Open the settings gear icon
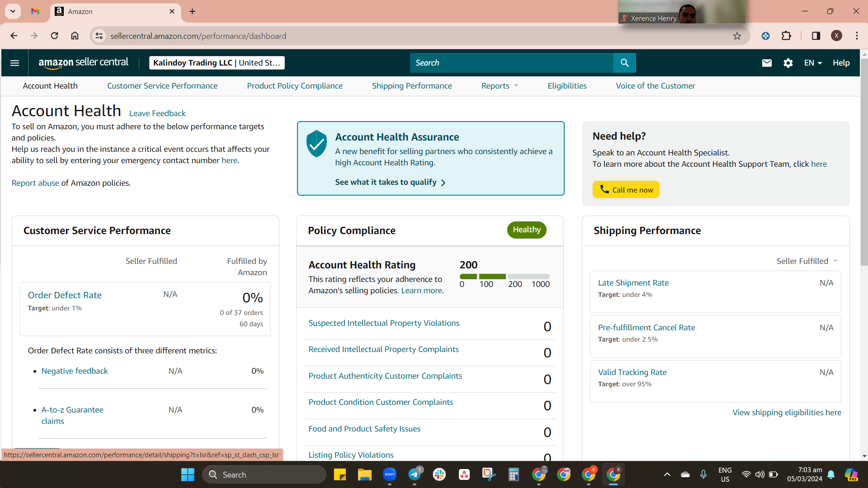Image resolution: width=868 pixels, height=488 pixels. 788,63
